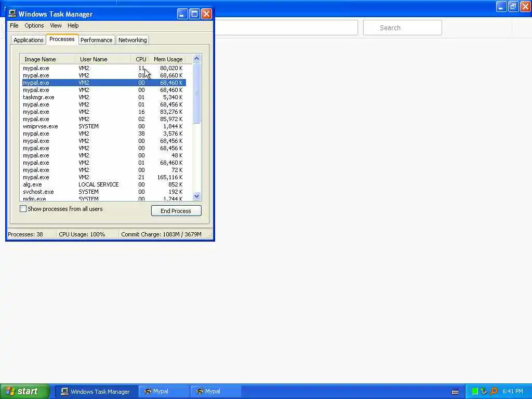Maximize the Windows Task Manager window
Image resolution: width=532 pixels, height=399 pixels.
tap(194, 14)
